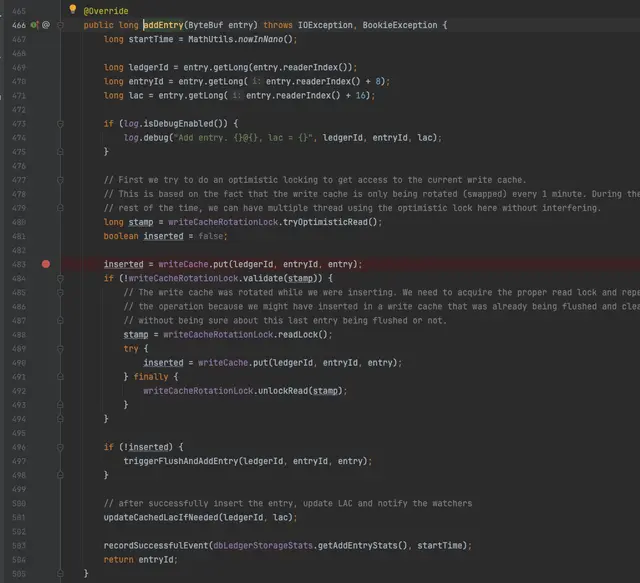
Task: Click the ledgerId variable declaration on line 469
Action: point(148,67)
